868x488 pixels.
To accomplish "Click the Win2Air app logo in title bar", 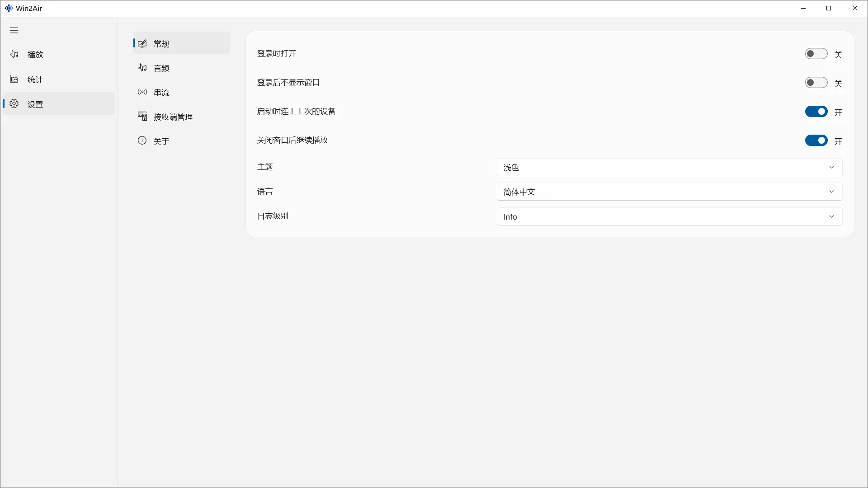I will (9, 8).
